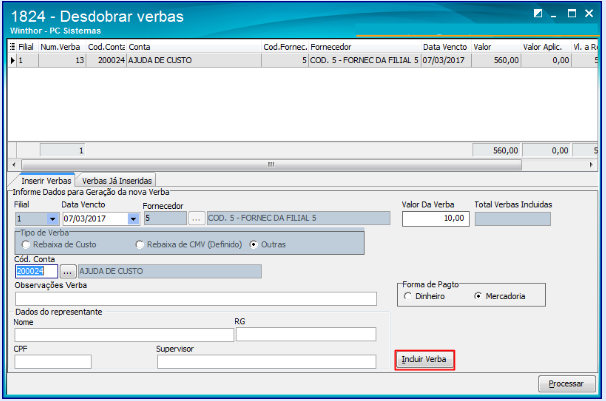Click the Incluir Verba button
Image resolution: width=606 pixels, height=401 pixels.
[x=424, y=360]
